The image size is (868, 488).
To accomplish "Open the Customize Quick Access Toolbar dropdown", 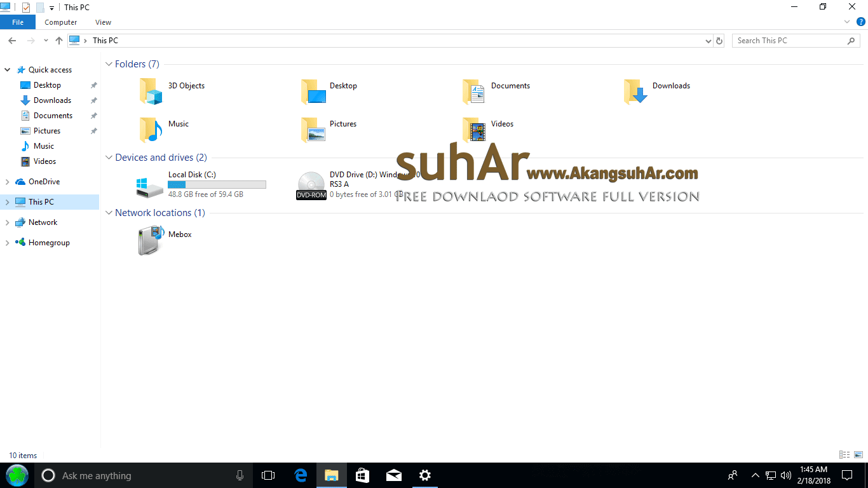I will click(x=51, y=8).
